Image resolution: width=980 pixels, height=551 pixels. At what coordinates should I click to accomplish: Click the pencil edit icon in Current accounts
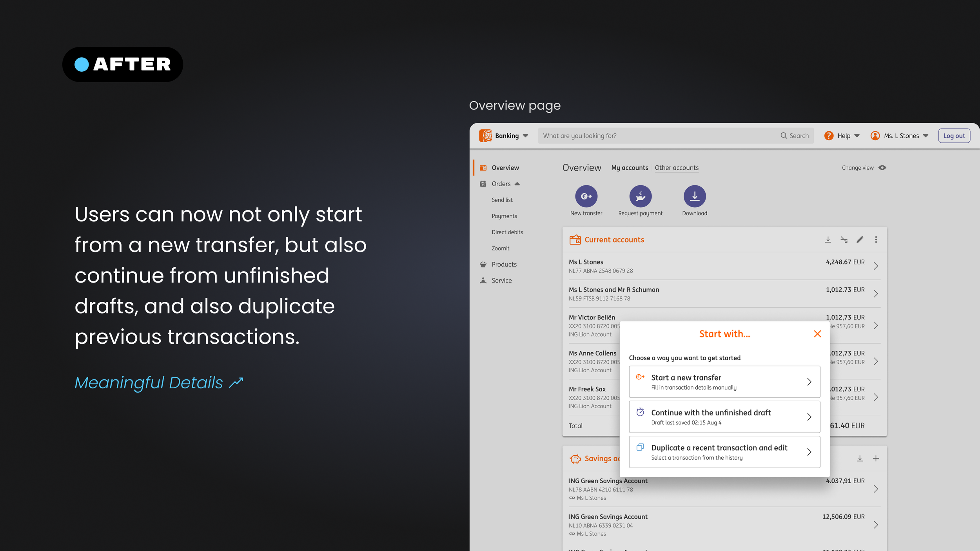pyautogui.click(x=860, y=239)
